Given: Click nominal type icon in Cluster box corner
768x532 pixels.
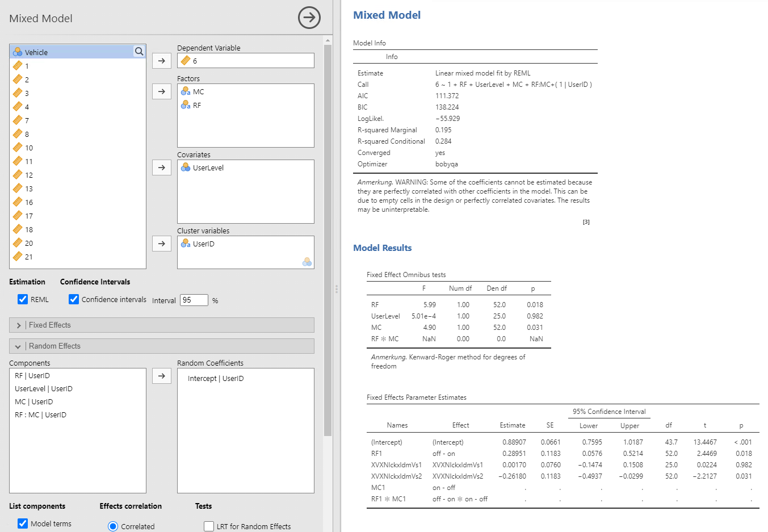Looking at the screenshot, I should click(x=307, y=262).
